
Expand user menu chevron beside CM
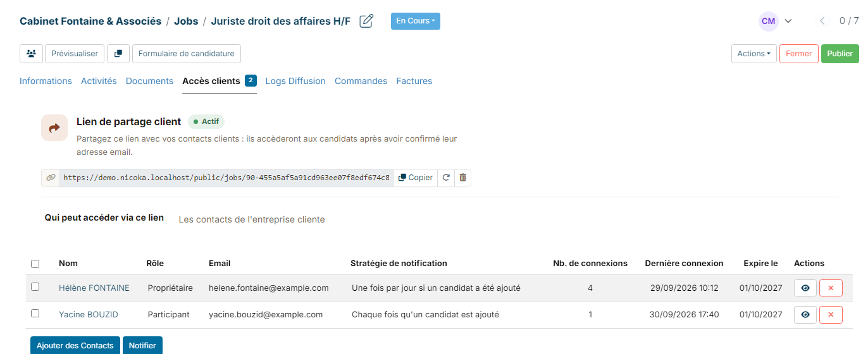(788, 21)
